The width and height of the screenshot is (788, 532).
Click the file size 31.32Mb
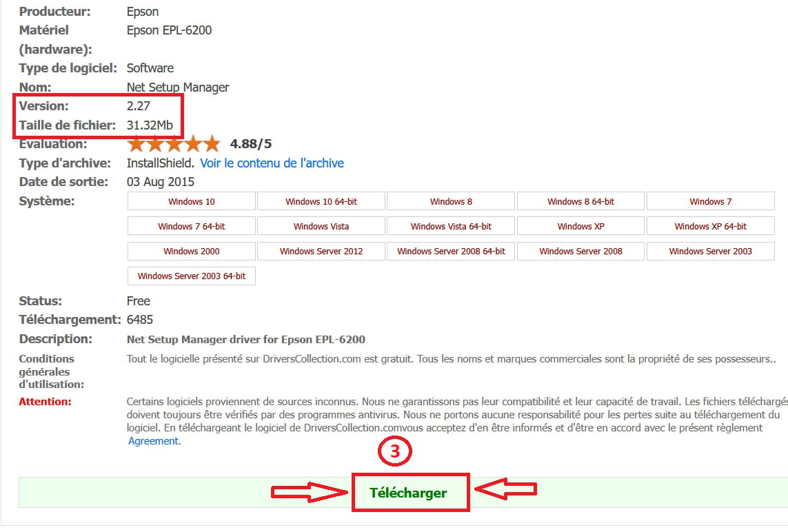click(x=150, y=125)
